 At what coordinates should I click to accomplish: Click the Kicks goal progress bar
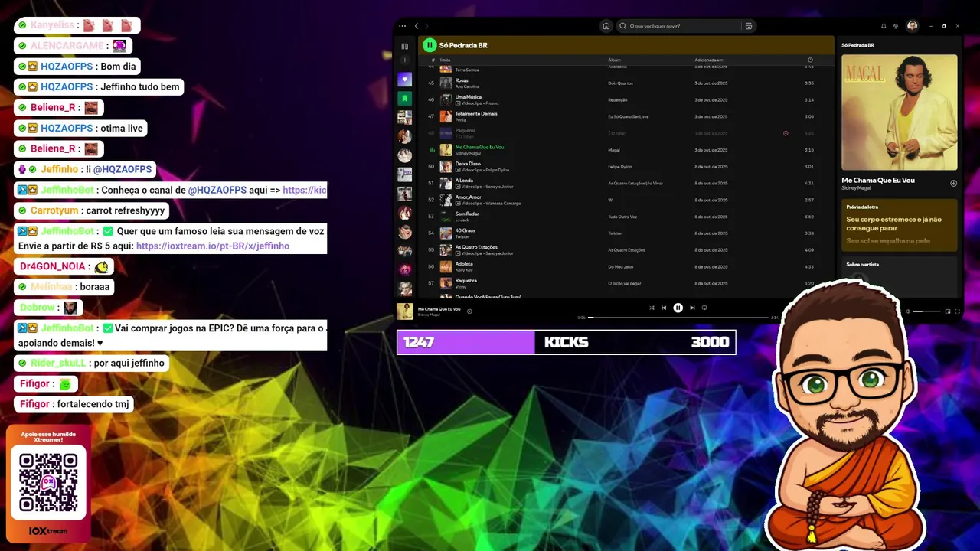point(566,342)
